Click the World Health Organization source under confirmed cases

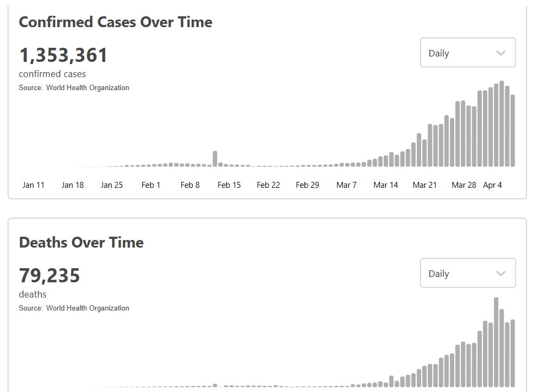87,88
